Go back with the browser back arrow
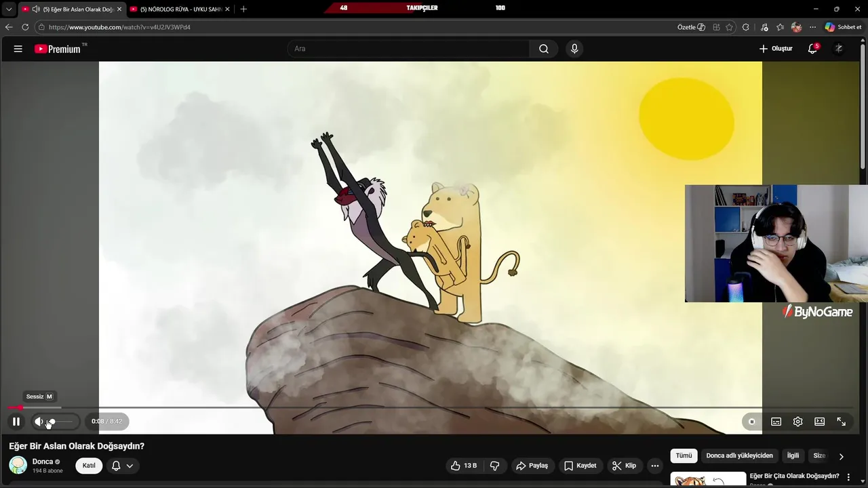The image size is (868, 488). coord(9,27)
